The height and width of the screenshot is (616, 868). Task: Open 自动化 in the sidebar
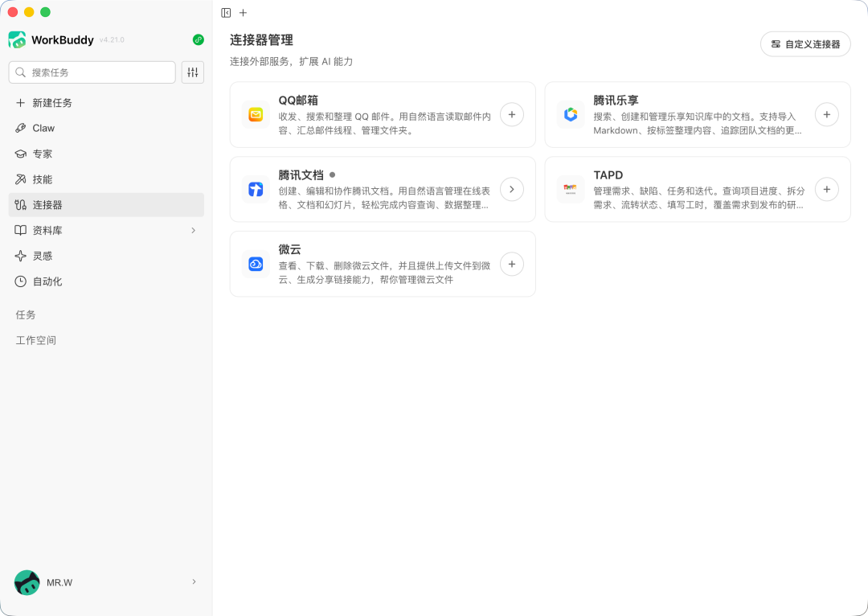click(106, 281)
